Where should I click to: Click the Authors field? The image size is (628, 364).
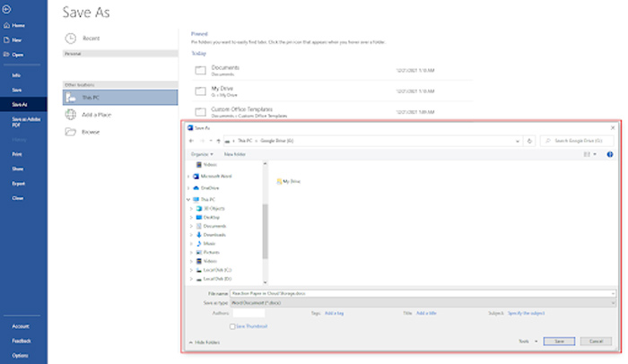click(x=249, y=313)
